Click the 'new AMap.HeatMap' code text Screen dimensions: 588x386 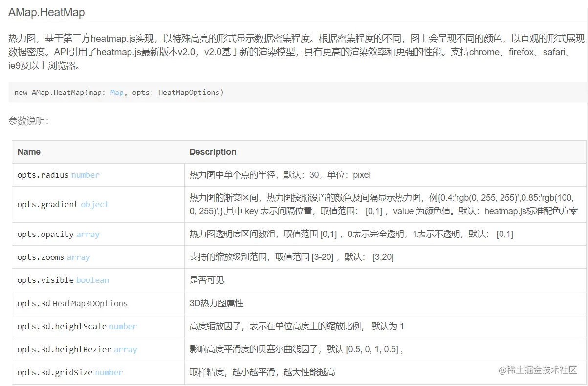click(x=49, y=92)
